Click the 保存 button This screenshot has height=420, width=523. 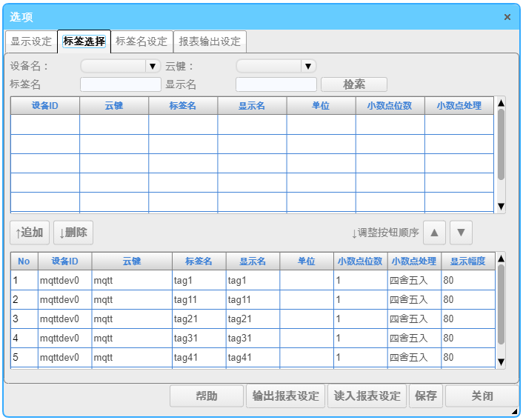[x=426, y=396]
